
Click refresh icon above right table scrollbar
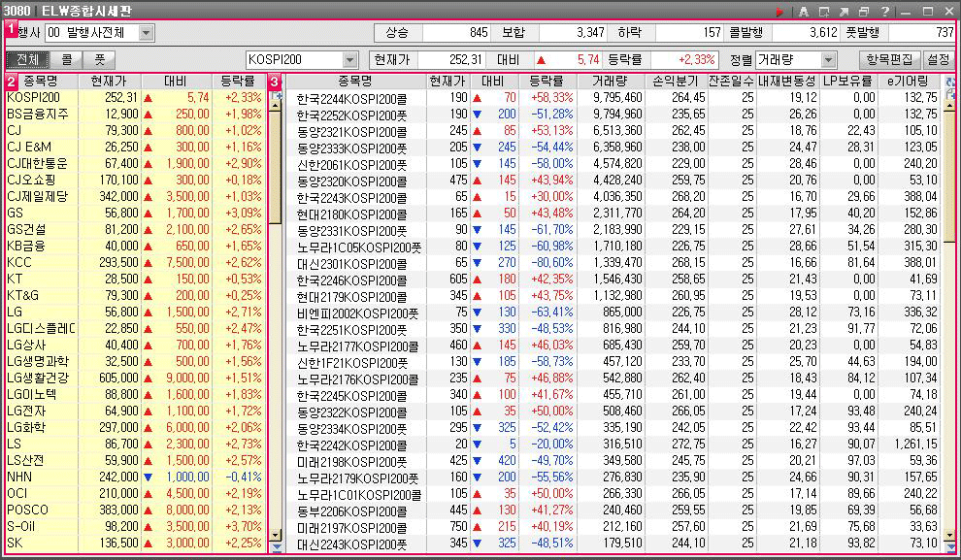[x=950, y=82]
